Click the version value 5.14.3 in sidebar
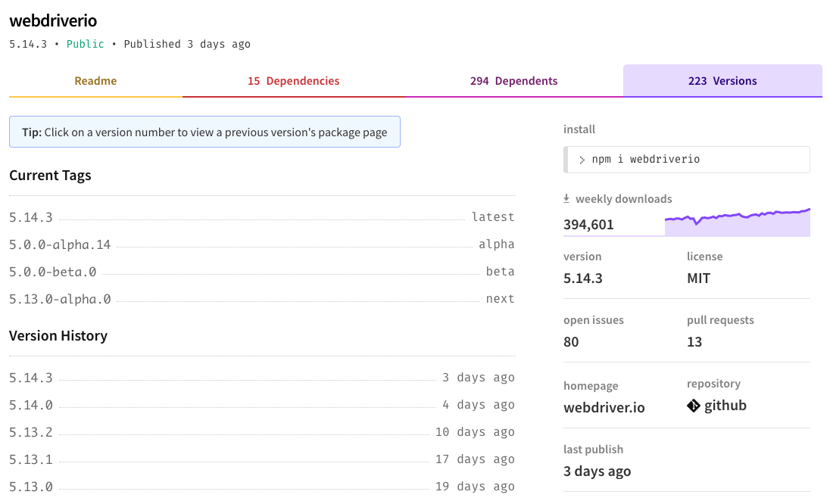The width and height of the screenshot is (830, 504). coord(583,278)
